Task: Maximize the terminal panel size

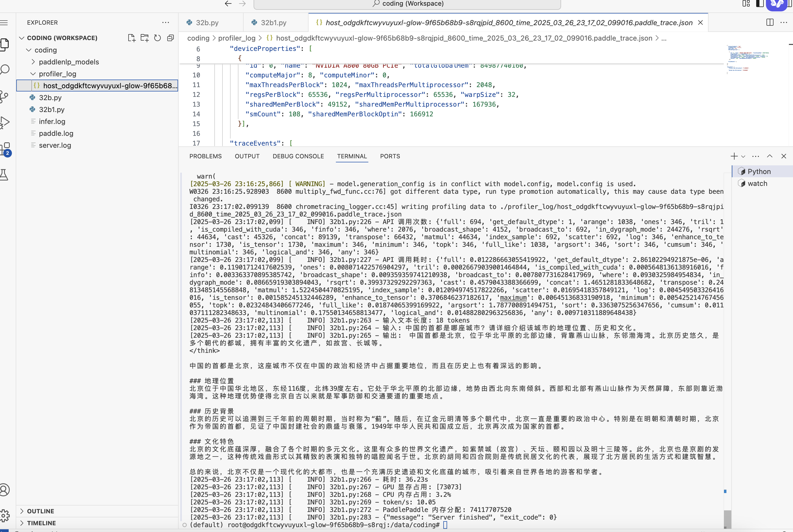Action: pos(769,156)
